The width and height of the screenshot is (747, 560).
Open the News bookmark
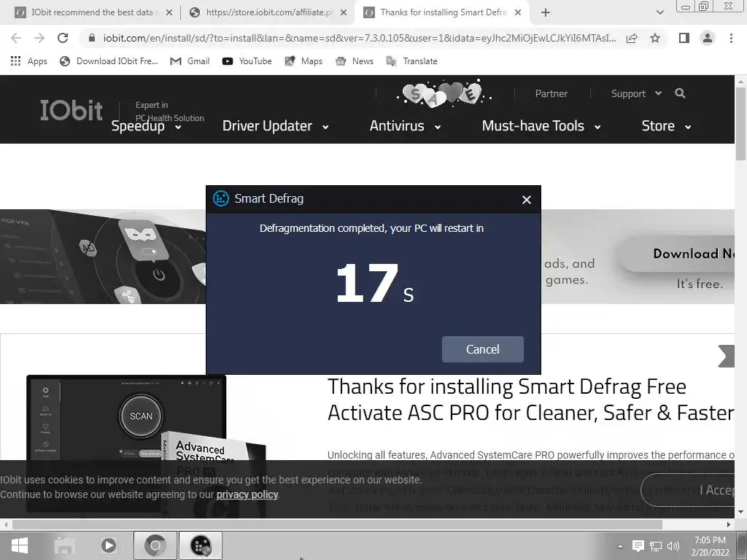355,61
